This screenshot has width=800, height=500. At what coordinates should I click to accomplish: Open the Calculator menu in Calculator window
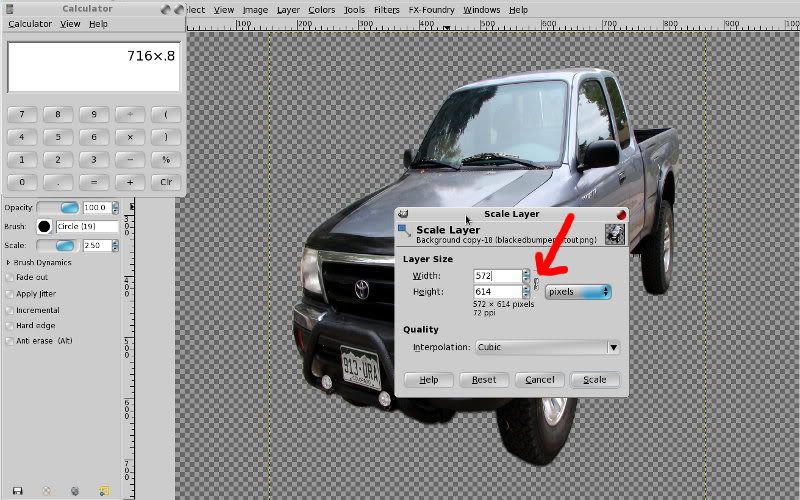coord(30,24)
